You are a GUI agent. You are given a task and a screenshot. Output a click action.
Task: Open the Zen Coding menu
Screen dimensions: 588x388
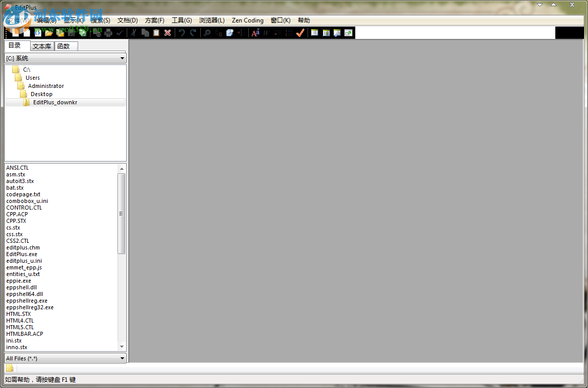pyautogui.click(x=247, y=20)
